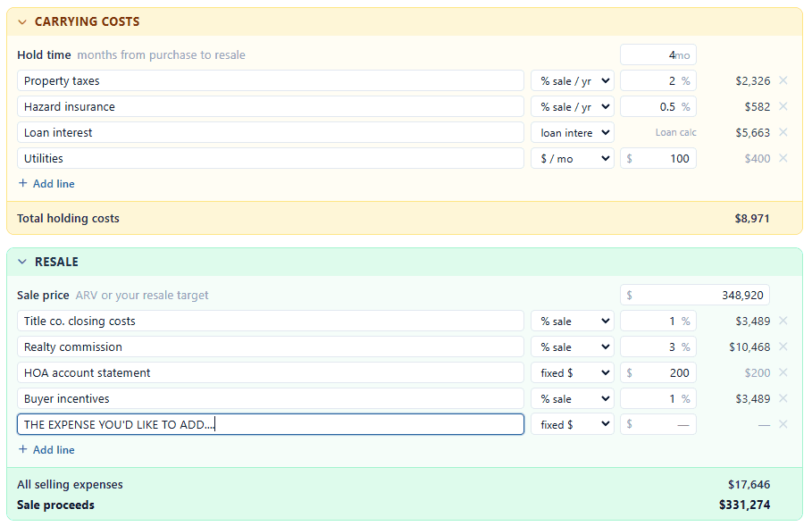Edit the Sale price amount field
The height and width of the screenshot is (526, 812).
[695, 295]
